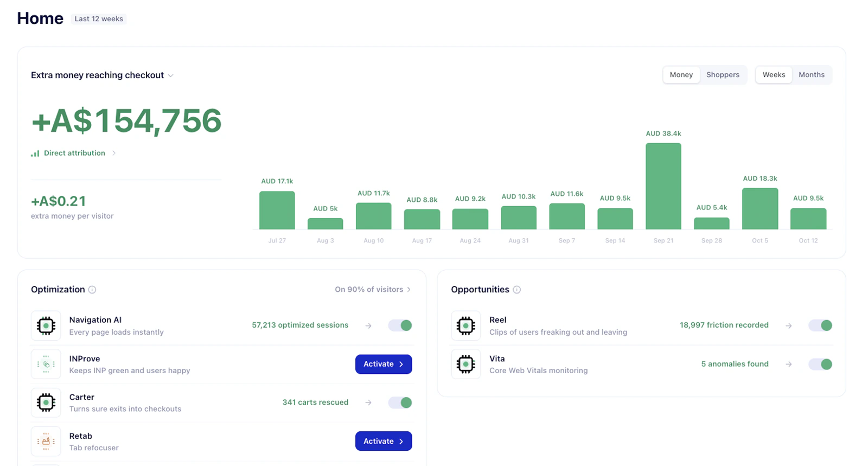Toggle off Navigation AI
The image size is (868, 466).
pos(400,325)
